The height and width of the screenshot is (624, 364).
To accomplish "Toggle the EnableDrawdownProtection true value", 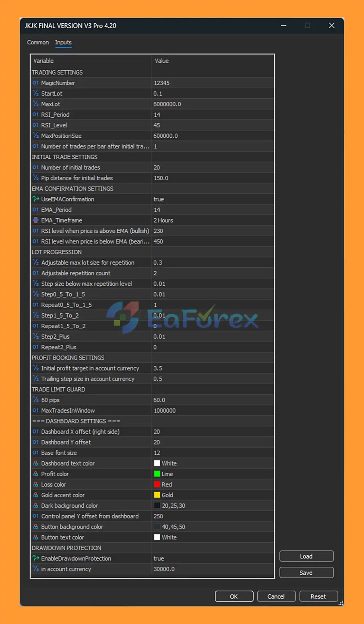I will point(159,558).
